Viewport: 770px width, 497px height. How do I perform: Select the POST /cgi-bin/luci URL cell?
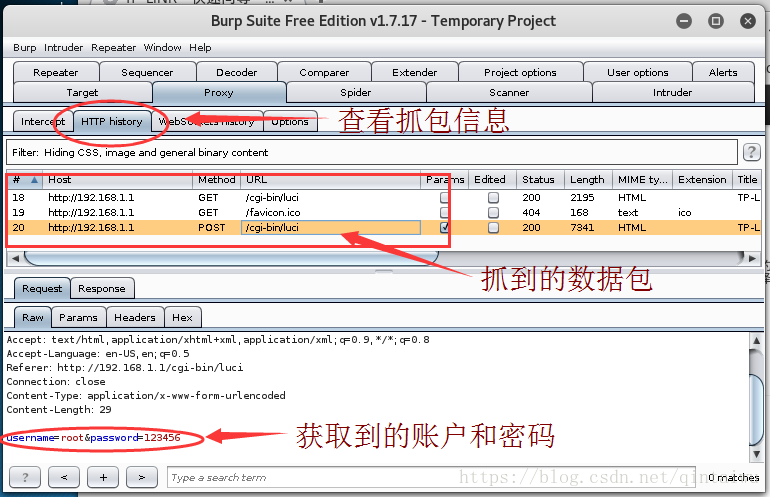(x=330, y=227)
